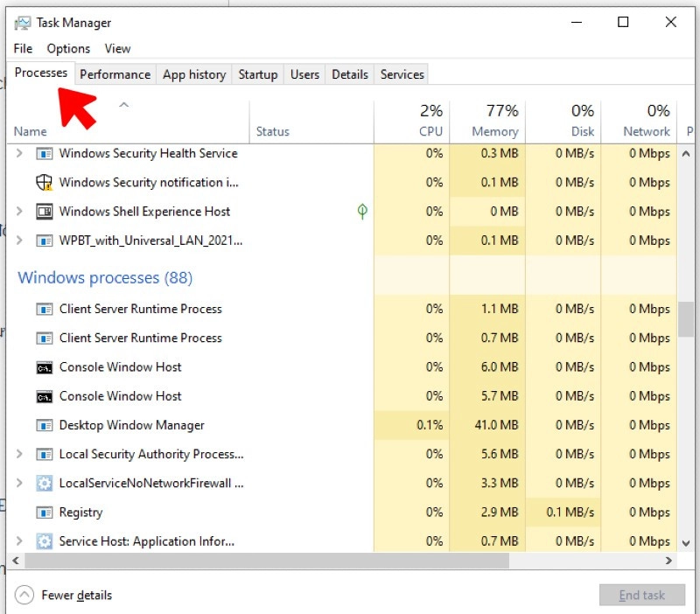Expand Service Host: Application Infor row
This screenshot has height=614, width=700.
(19, 541)
